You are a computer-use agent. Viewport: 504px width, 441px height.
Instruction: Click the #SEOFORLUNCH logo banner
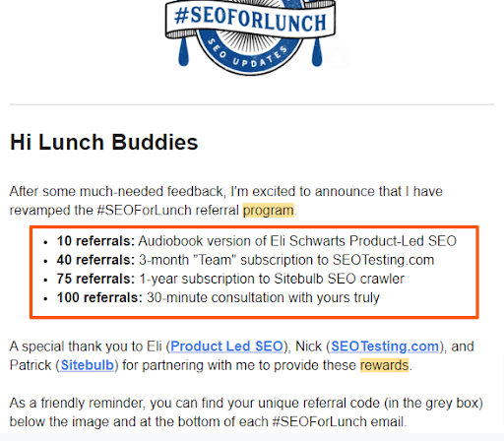click(x=250, y=20)
